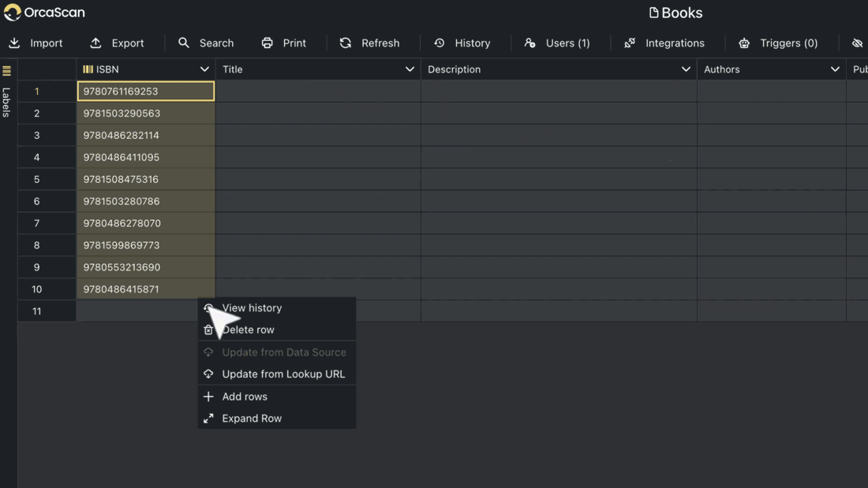The image size is (868, 488).
Task: Open History via clock icon
Action: pyautogui.click(x=440, y=43)
